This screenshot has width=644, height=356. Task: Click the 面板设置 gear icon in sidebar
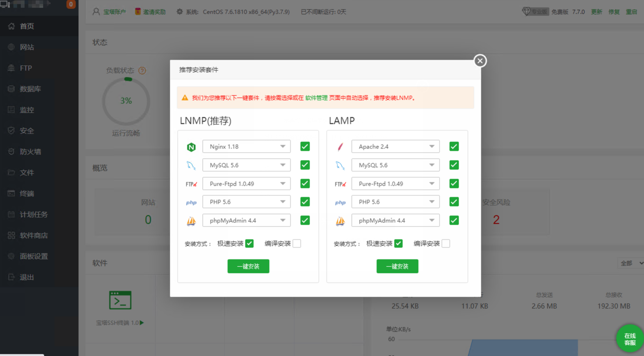click(12, 256)
